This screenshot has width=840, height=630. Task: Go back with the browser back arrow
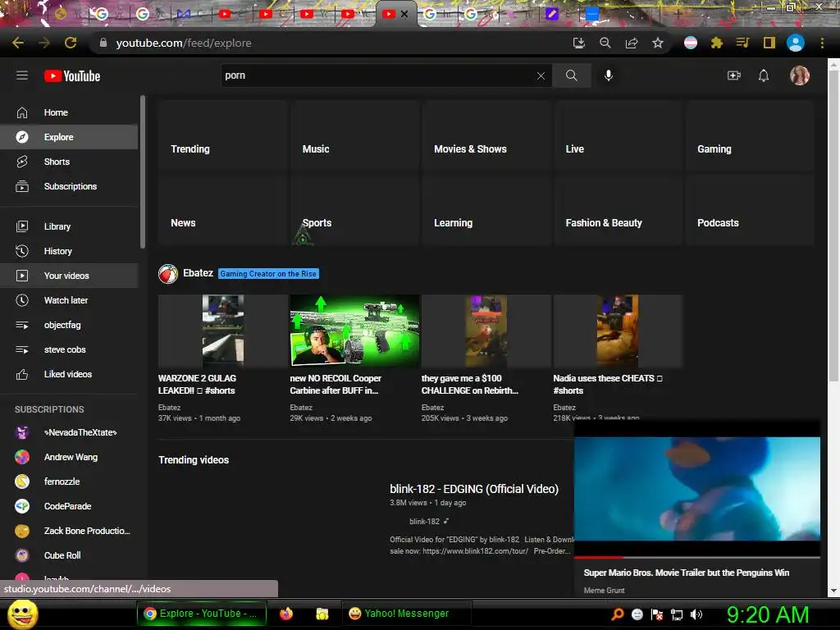coord(18,43)
